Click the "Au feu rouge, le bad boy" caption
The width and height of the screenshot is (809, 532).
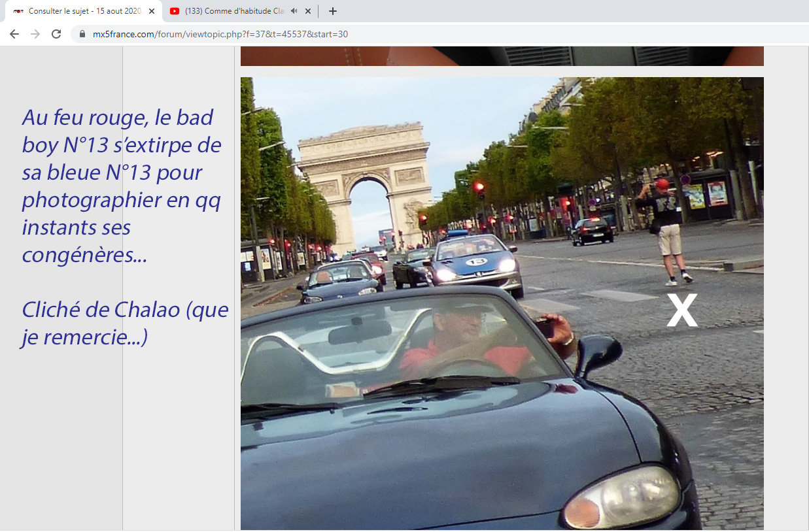point(122,186)
